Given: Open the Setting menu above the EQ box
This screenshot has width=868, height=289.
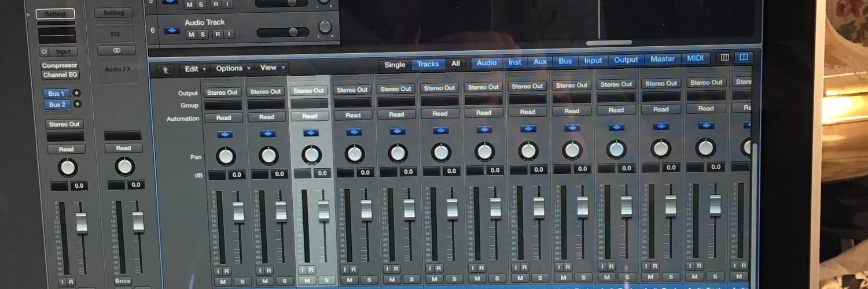Looking at the screenshot, I should point(113,13).
